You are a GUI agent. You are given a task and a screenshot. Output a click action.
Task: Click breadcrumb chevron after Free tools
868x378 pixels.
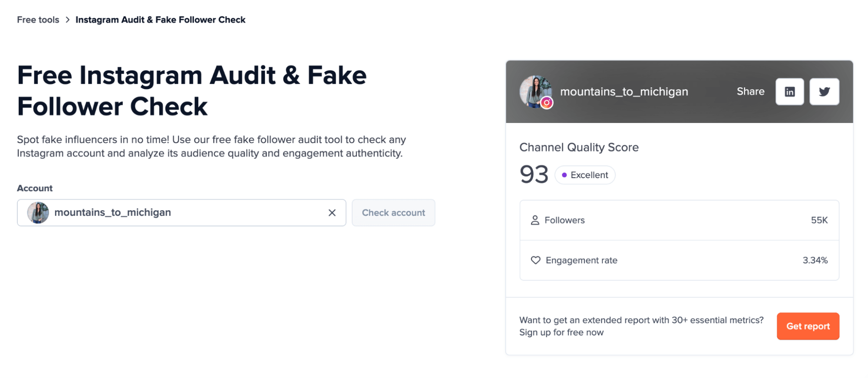(67, 20)
